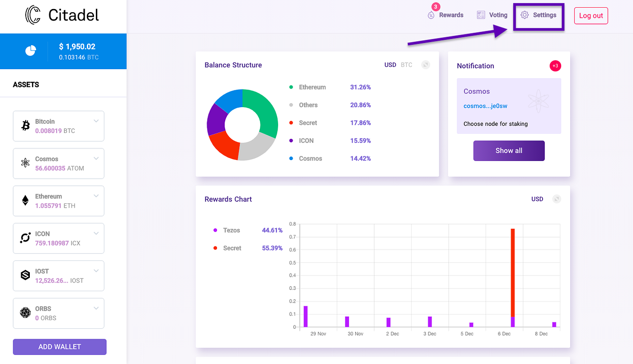Click the ASSETS heading
The height and width of the screenshot is (364, 633).
pyautogui.click(x=26, y=85)
